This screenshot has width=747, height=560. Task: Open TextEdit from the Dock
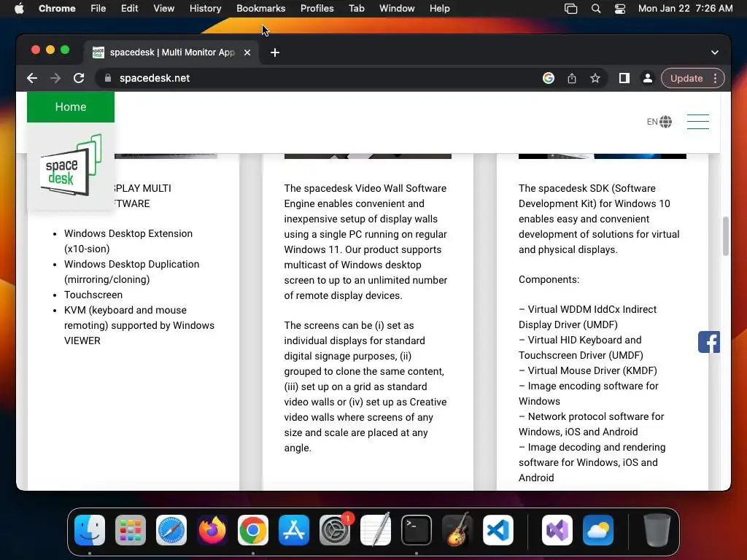coord(376,530)
